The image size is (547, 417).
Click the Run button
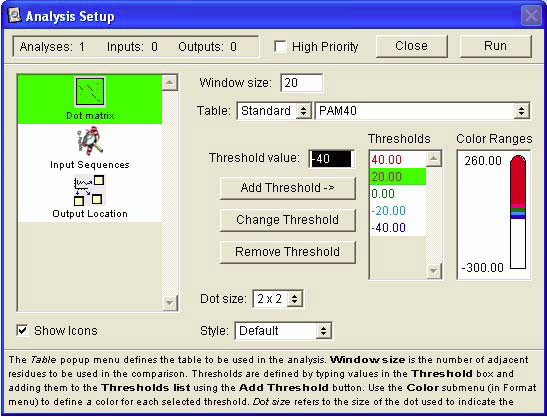pos(495,46)
